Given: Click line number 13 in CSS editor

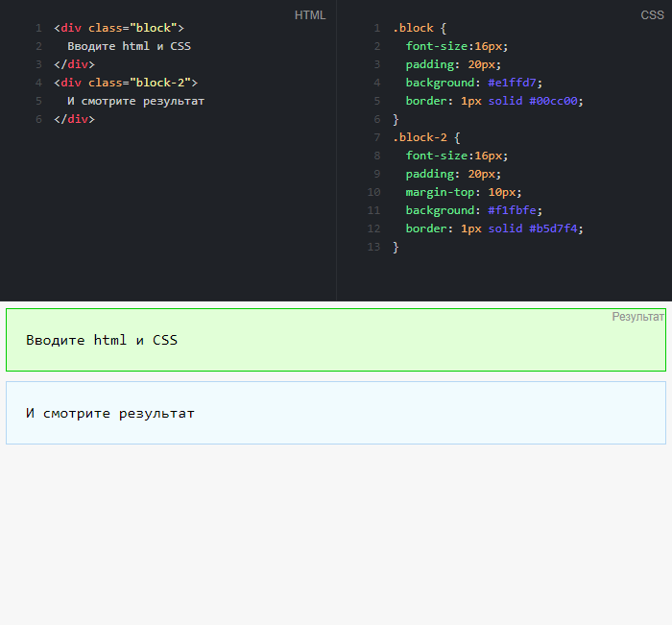Looking at the screenshot, I should pos(374,247).
